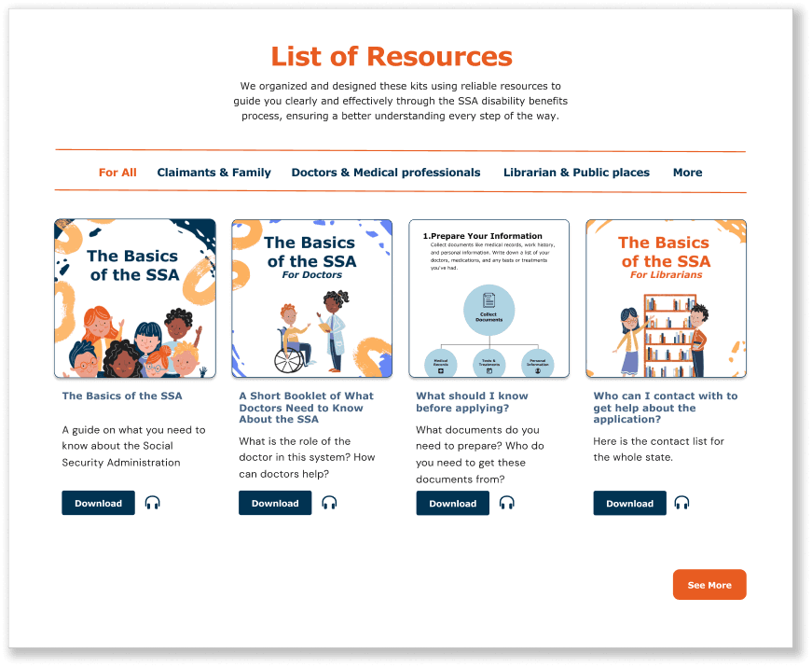Open the For Librarians cover thumbnail

click(x=666, y=299)
